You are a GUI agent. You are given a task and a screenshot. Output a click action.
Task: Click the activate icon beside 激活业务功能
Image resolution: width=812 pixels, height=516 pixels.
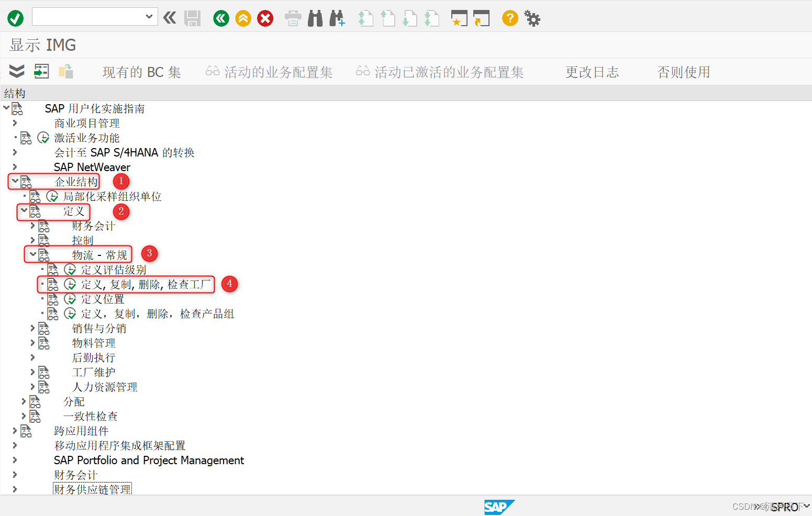[43, 137]
